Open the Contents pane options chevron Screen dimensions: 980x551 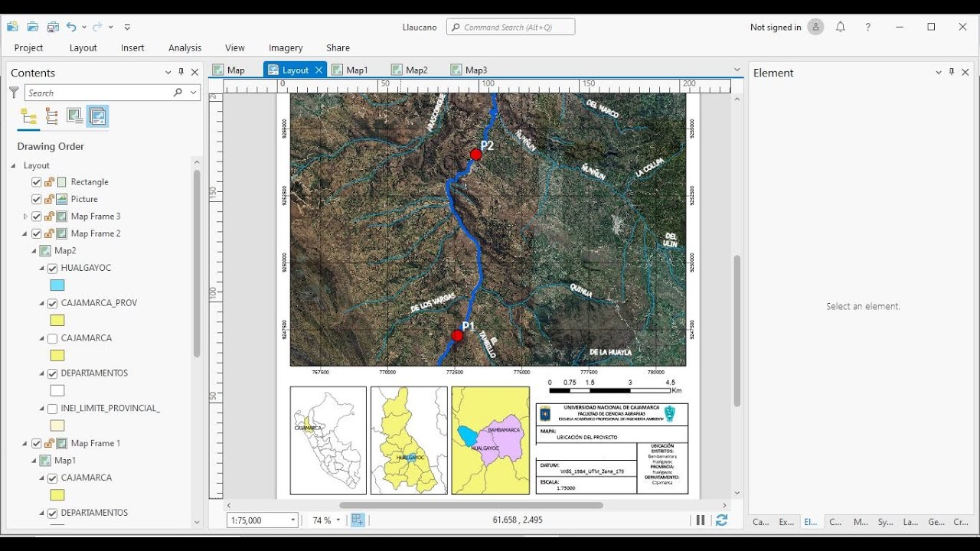click(168, 73)
